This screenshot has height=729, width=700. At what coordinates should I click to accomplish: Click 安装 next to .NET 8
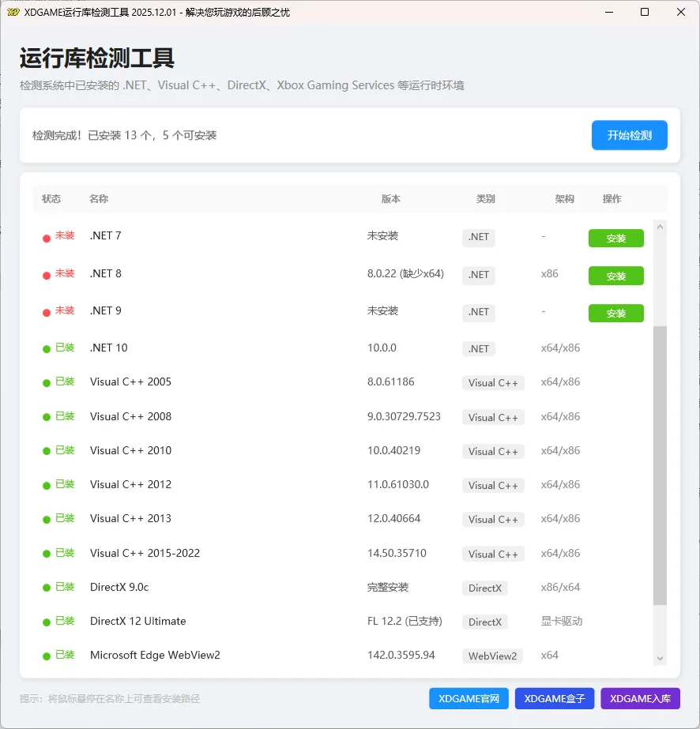pyautogui.click(x=616, y=276)
